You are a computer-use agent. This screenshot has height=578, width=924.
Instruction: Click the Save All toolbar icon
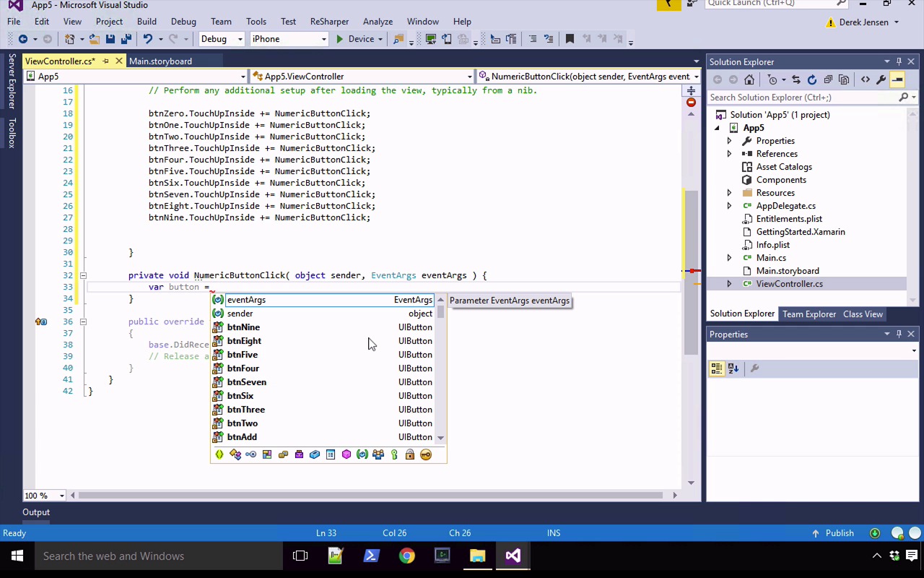point(126,39)
